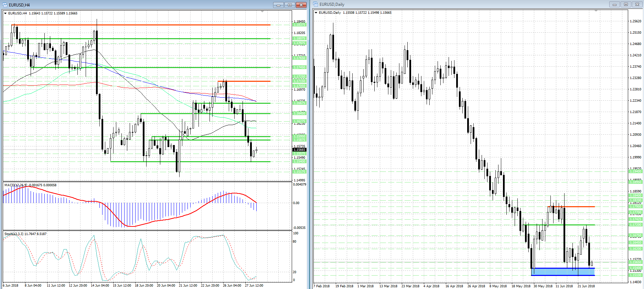This screenshot has height=289, width=644.
Task: Maximize the EURUSD,H4 chart window
Action: [290, 5]
